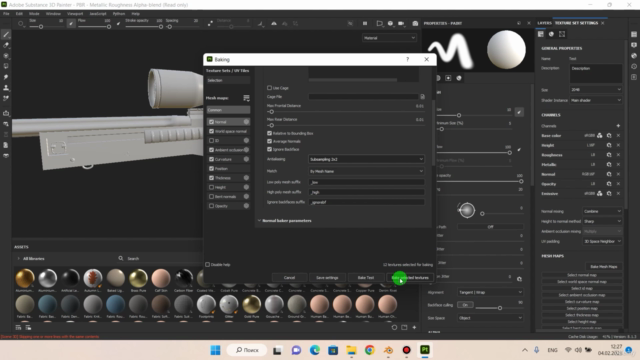Screen dimensions: 640x360
Task: Click Bake selected textures button
Action: click(410, 278)
